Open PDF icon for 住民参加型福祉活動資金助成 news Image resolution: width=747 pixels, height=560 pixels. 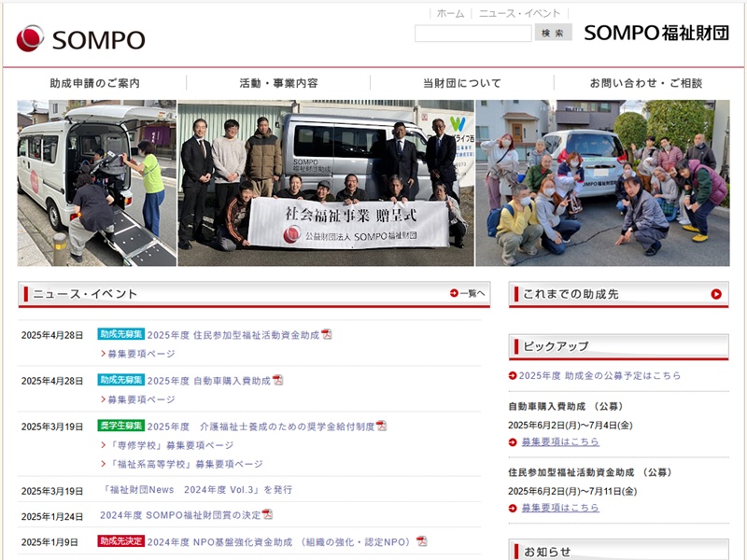pos(326,334)
